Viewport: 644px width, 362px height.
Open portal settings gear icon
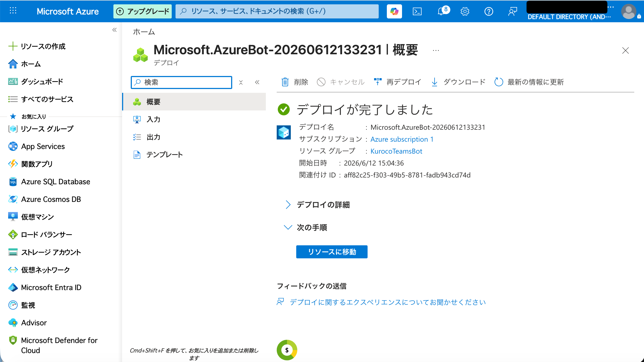pos(465,11)
